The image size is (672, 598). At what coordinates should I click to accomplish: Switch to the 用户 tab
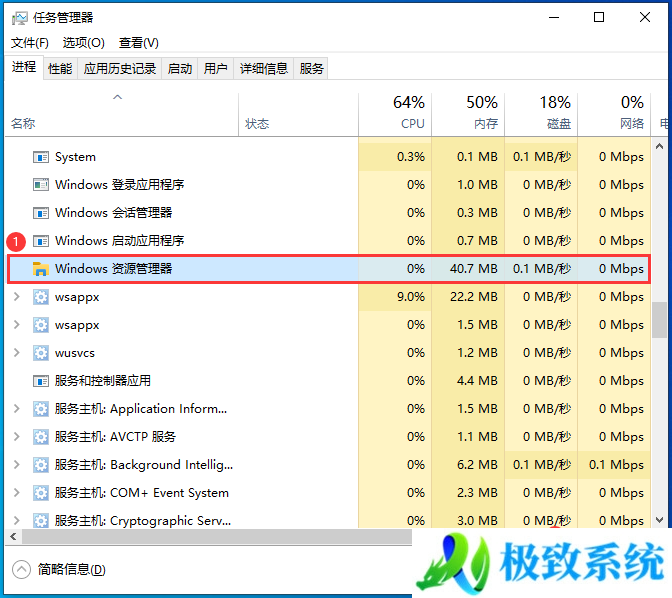[x=215, y=69]
